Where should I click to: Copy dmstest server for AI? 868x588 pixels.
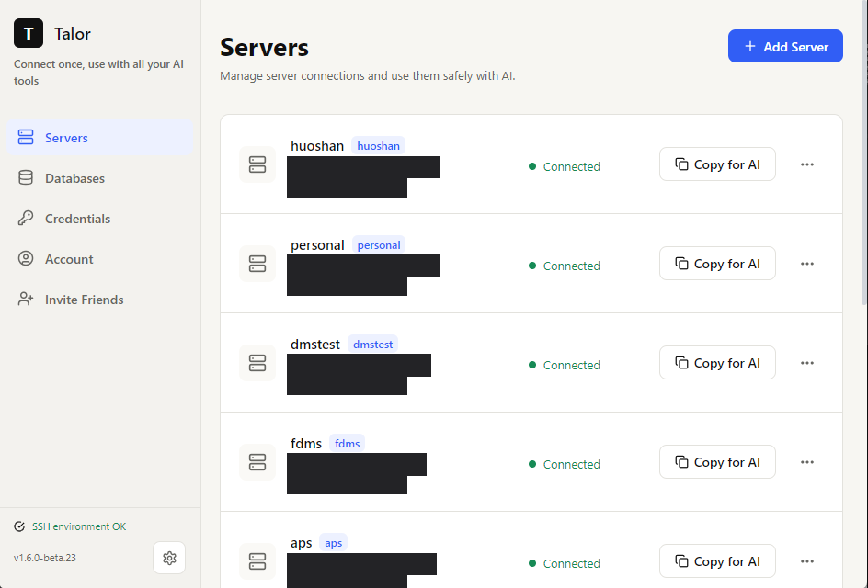pyautogui.click(x=717, y=363)
